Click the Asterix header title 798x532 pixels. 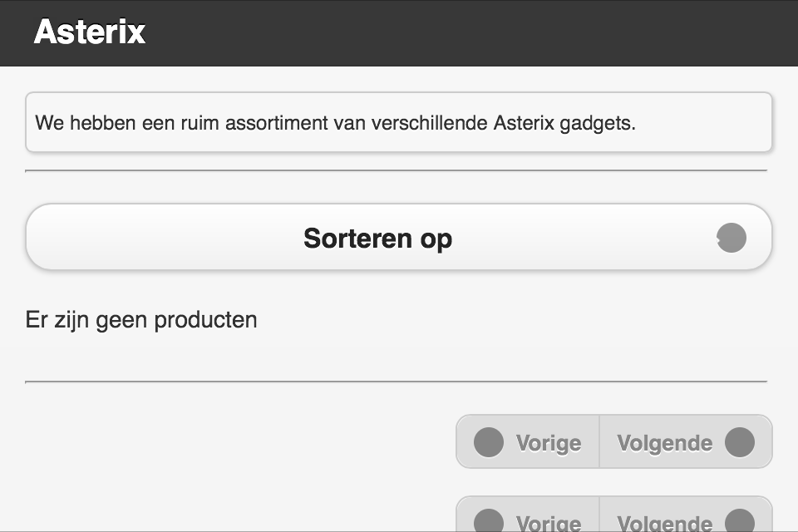tap(90, 32)
